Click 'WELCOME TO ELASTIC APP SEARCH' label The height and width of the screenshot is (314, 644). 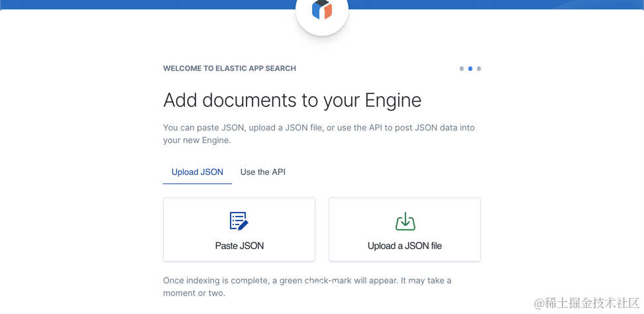point(230,68)
